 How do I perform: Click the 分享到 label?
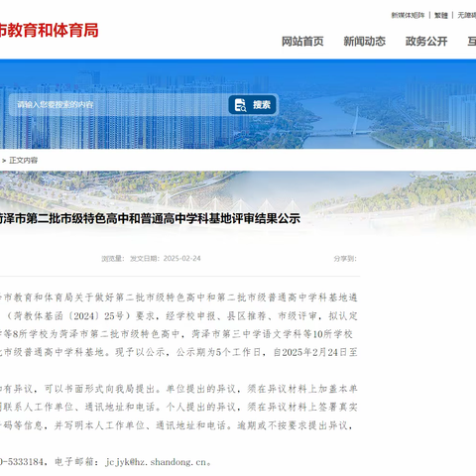(x=345, y=259)
